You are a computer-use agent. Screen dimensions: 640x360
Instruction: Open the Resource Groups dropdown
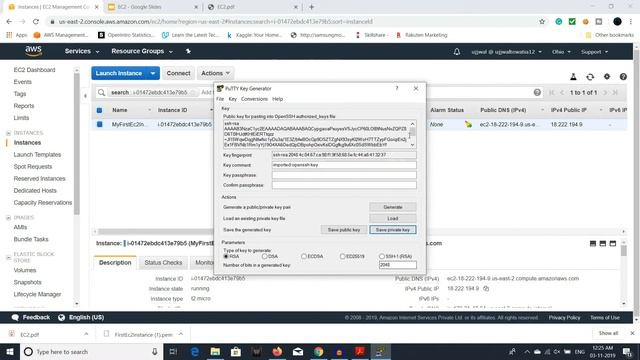click(x=142, y=51)
